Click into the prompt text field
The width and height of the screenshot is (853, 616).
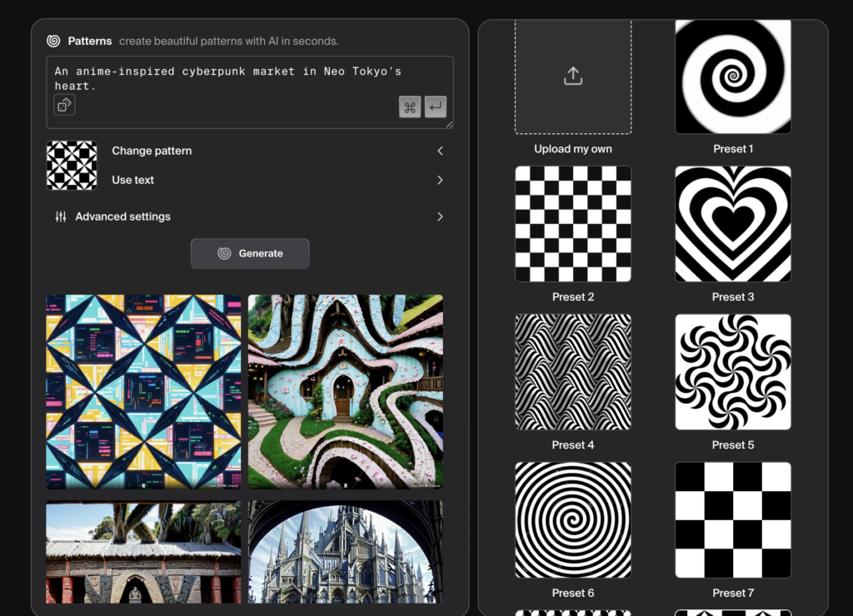[x=250, y=92]
